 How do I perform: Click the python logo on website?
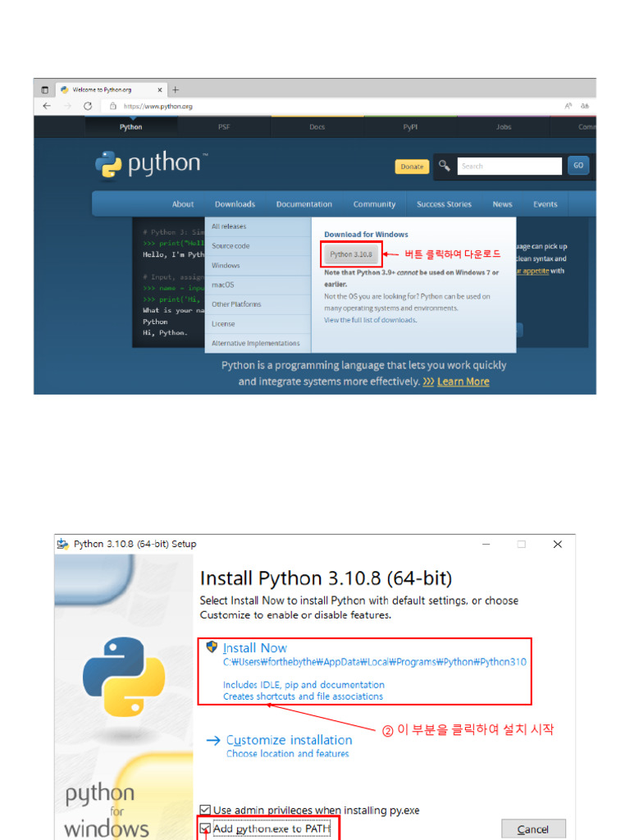[151, 164]
